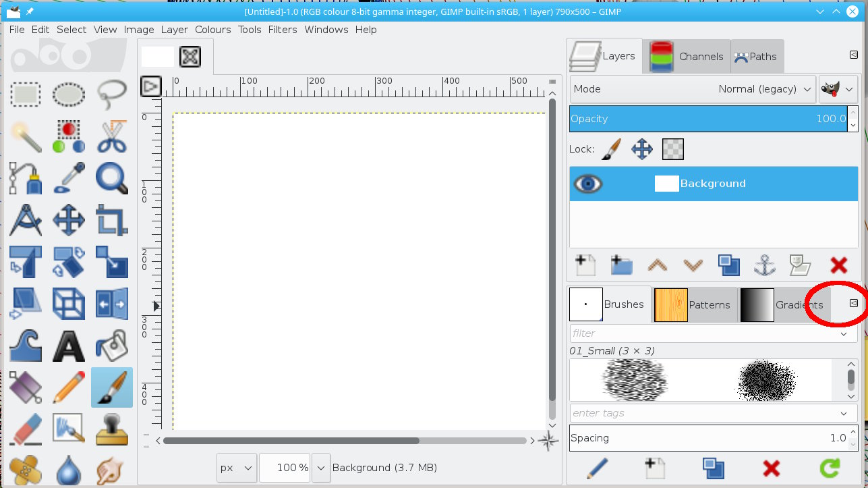Open the Layers dock tab configuration menu
868x488 pixels.
click(x=853, y=55)
